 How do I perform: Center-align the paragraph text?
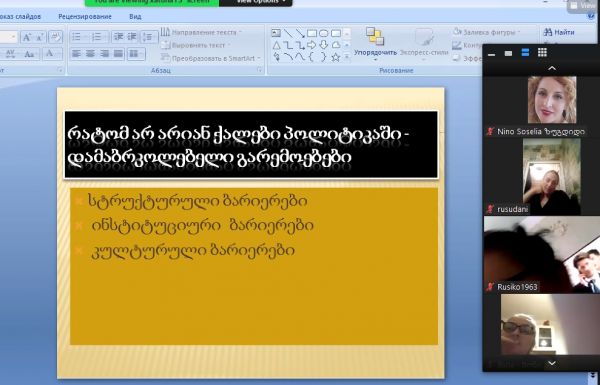(90, 54)
